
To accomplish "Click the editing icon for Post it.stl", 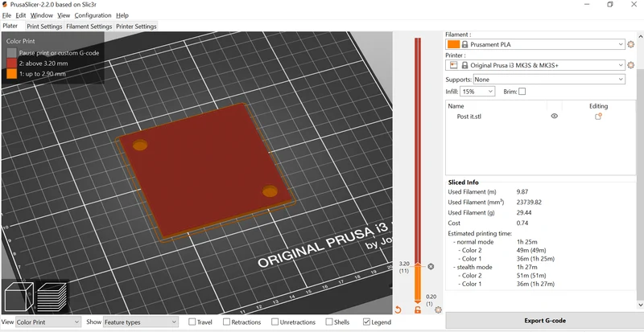I will click(x=598, y=116).
